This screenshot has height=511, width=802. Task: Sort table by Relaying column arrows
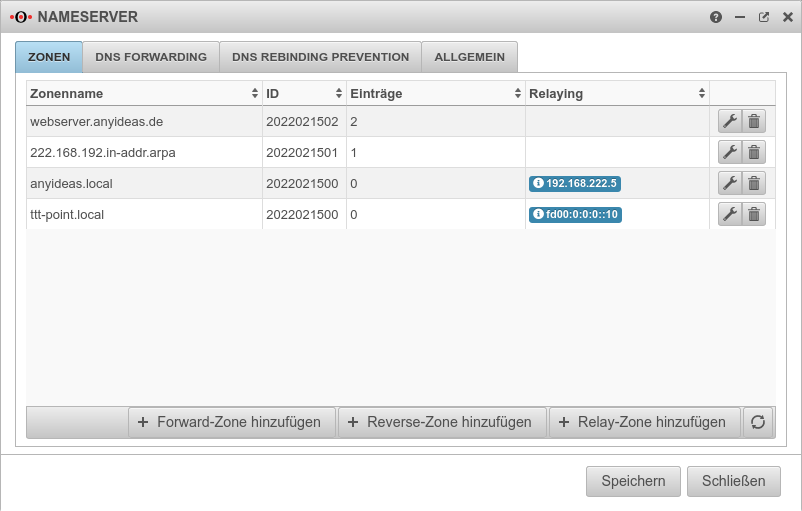point(702,93)
